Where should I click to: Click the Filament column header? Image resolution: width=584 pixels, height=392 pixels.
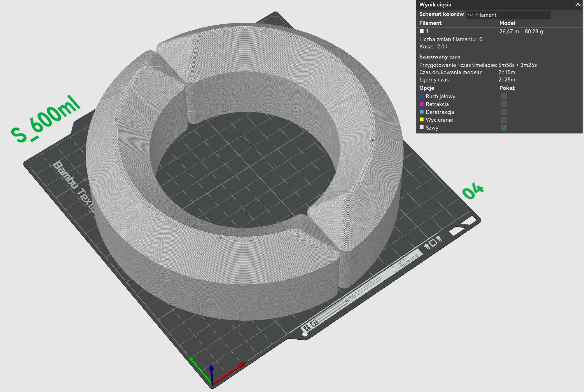pos(430,23)
